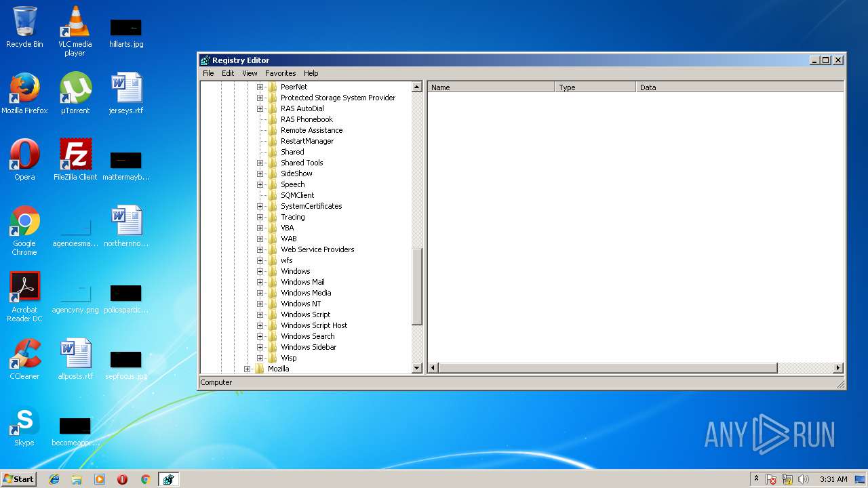This screenshot has width=868, height=488.
Task: Open the File menu
Action: point(208,73)
